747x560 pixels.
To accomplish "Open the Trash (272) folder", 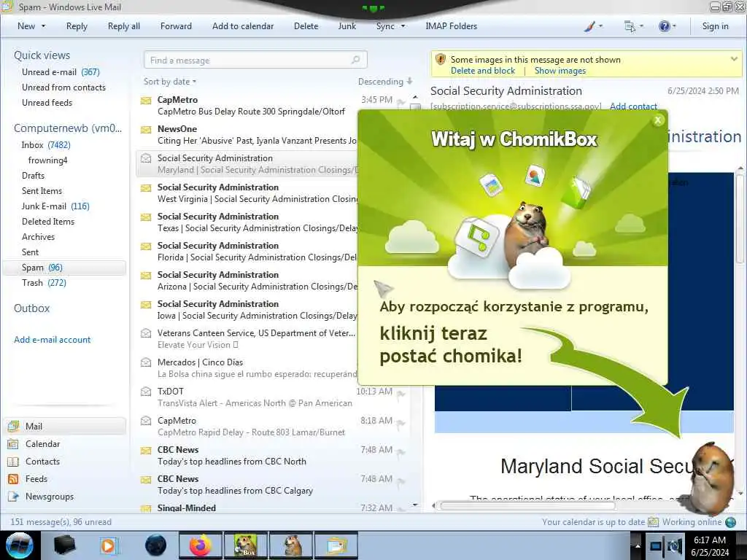I will (x=44, y=284).
